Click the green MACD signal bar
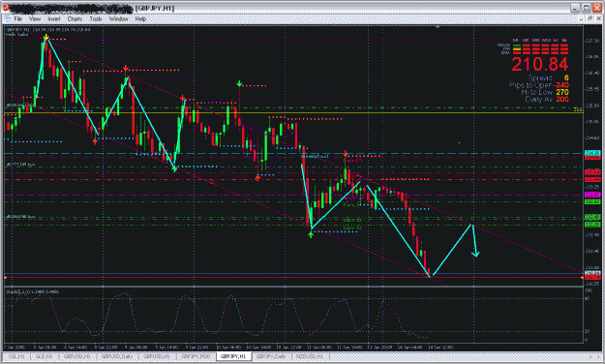 point(516,45)
